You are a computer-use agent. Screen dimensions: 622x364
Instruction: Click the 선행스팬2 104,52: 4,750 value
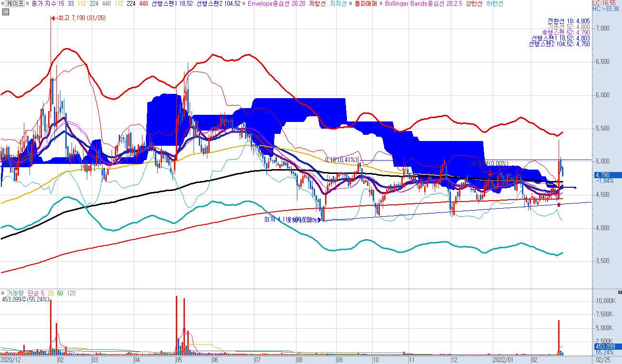pyautogui.click(x=560, y=44)
